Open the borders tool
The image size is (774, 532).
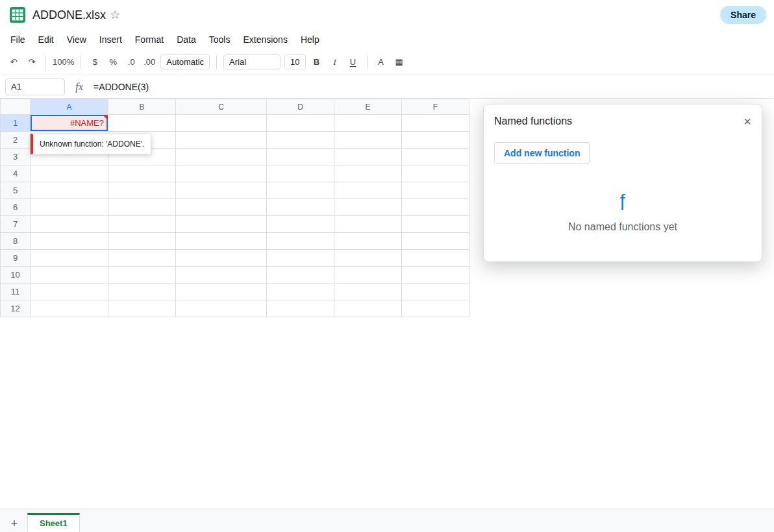pyautogui.click(x=399, y=62)
